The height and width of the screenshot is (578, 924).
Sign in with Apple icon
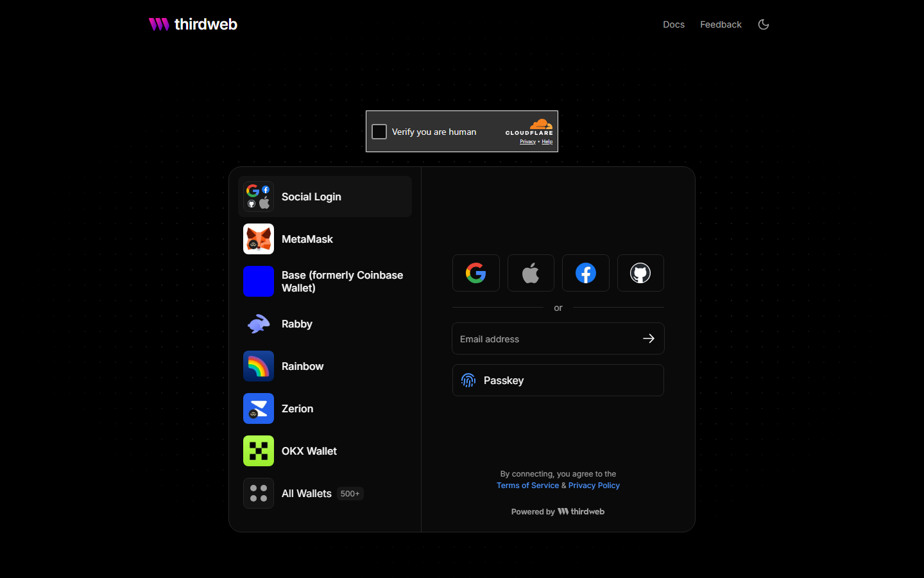531,273
